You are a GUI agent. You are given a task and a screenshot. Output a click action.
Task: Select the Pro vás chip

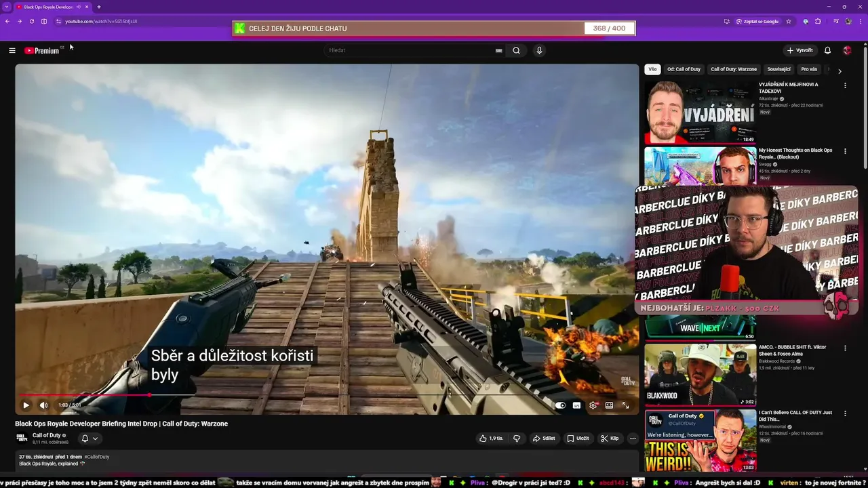click(x=809, y=69)
